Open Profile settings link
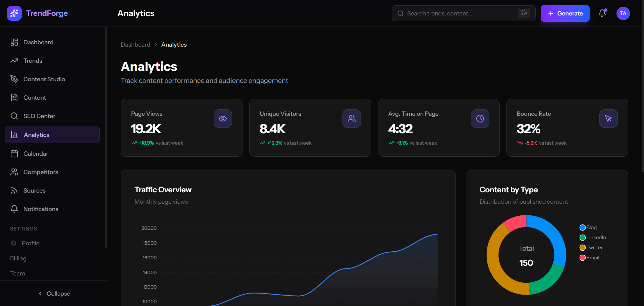 (31, 243)
